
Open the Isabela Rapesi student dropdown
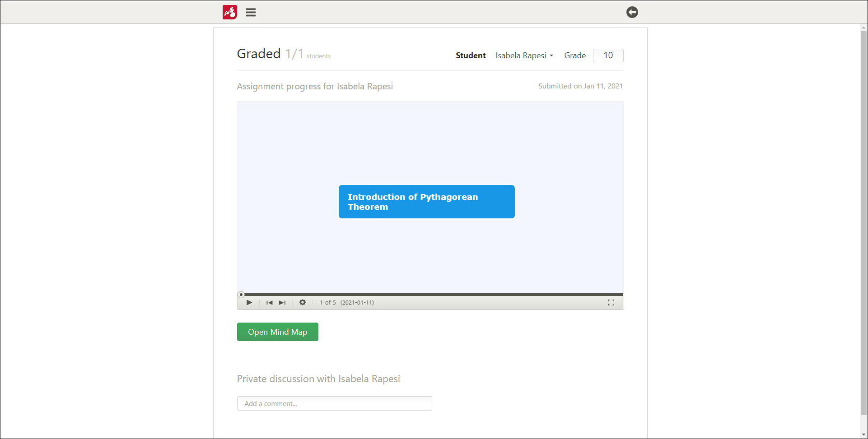click(524, 55)
